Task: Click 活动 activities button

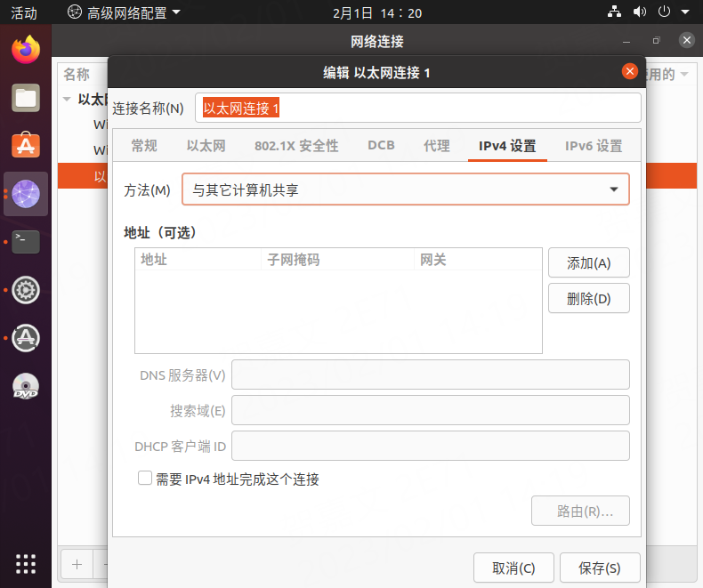Action: click(x=24, y=12)
